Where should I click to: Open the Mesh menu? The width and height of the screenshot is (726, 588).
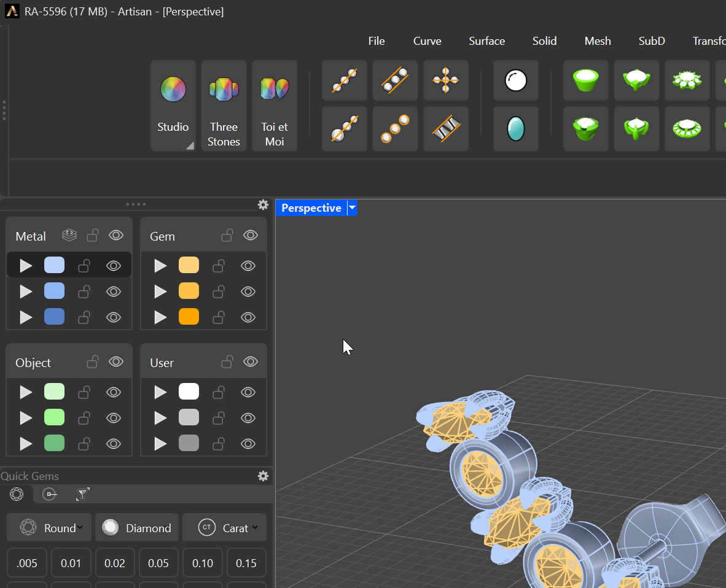click(597, 41)
